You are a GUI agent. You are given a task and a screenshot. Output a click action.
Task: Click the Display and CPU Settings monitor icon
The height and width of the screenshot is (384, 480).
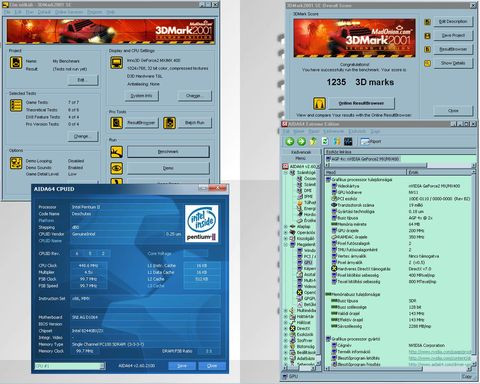pos(116,63)
